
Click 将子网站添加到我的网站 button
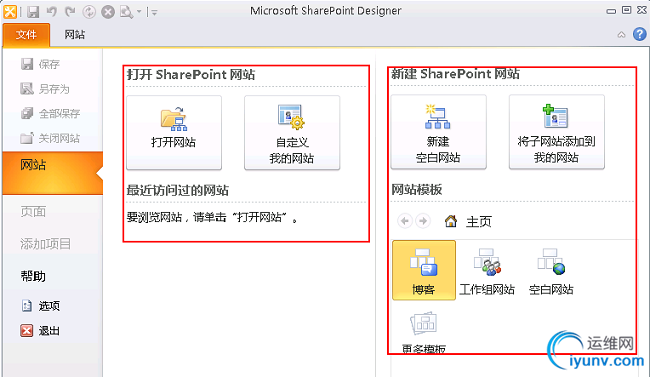point(556,132)
